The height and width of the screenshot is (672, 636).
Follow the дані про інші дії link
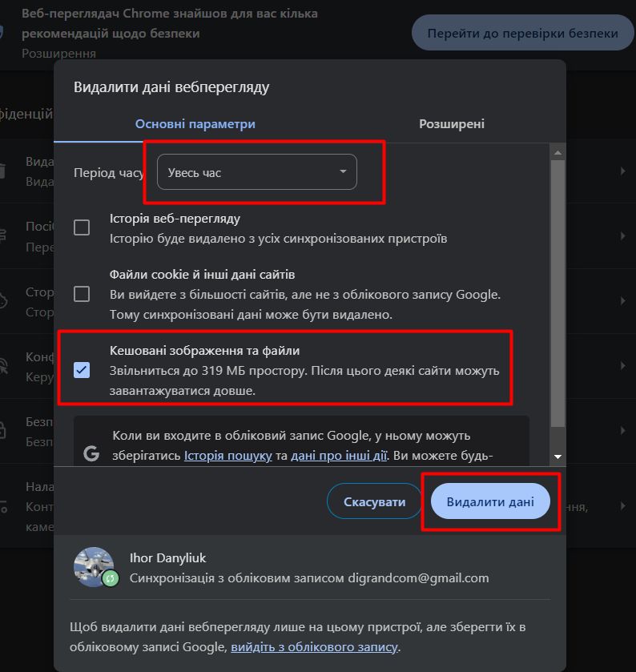tap(338, 457)
